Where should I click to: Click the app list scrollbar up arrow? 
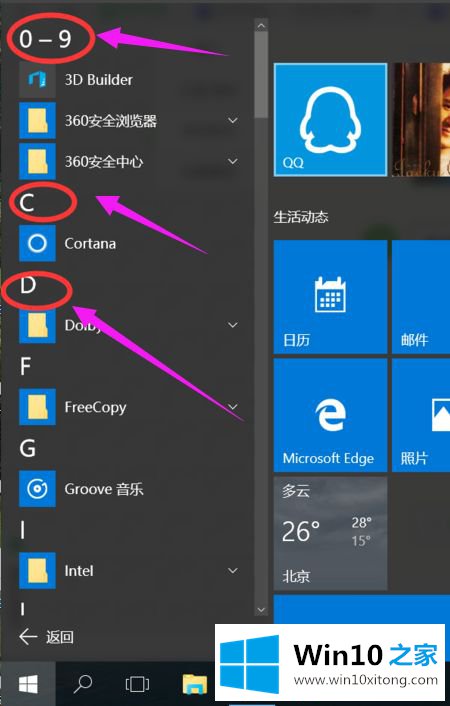[x=261, y=26]
